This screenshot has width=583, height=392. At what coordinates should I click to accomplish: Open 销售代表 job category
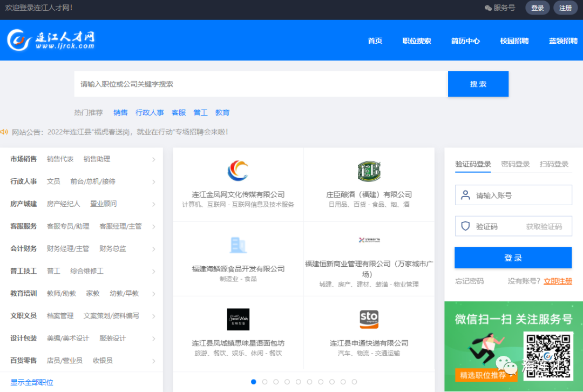(x=60, y=159)
